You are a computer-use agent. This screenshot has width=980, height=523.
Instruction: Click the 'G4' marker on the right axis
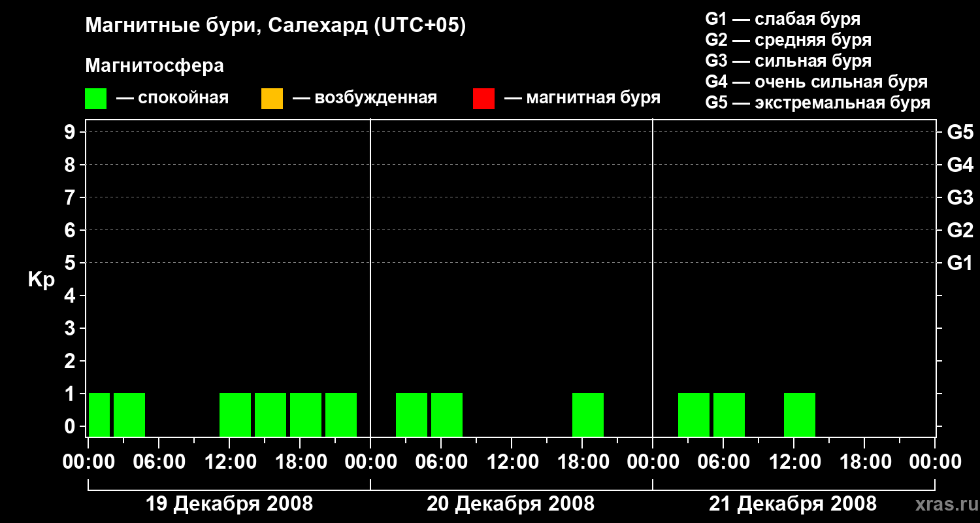tap(960, 165)
